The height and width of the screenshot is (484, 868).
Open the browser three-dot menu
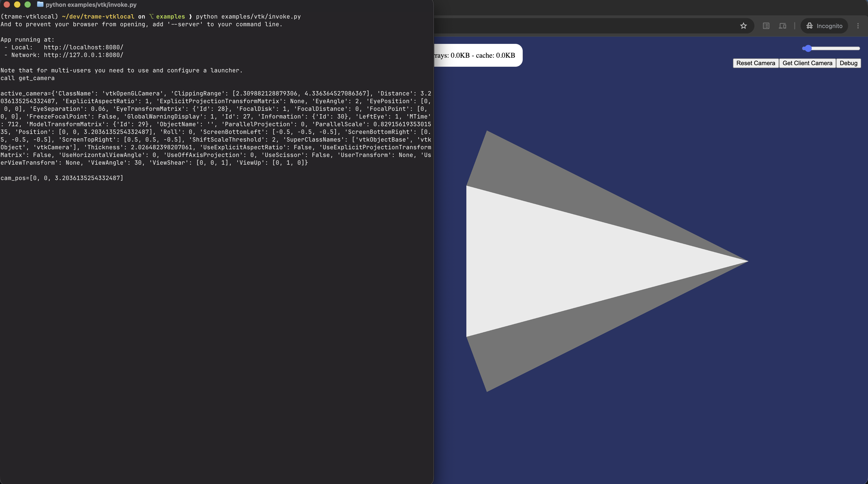858,26
